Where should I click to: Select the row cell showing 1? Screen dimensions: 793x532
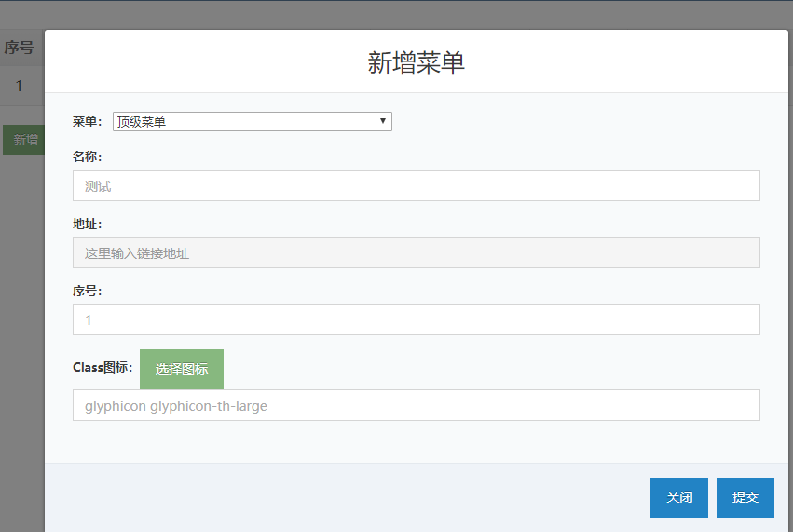(20, 86)
